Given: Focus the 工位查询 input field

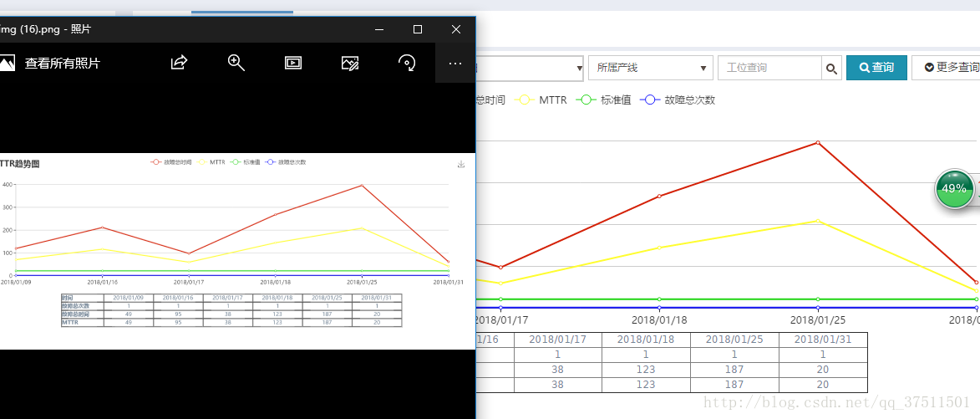Looking at the screenshot, I should [770, 68].
